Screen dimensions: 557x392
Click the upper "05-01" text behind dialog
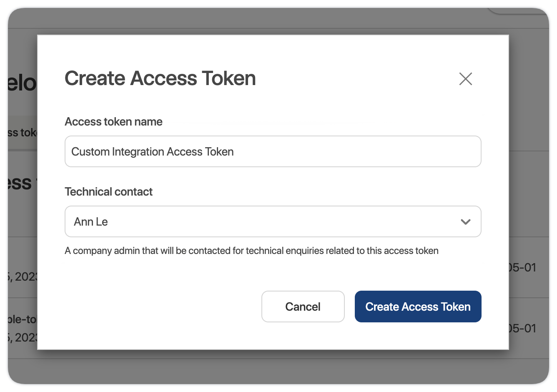522,267
